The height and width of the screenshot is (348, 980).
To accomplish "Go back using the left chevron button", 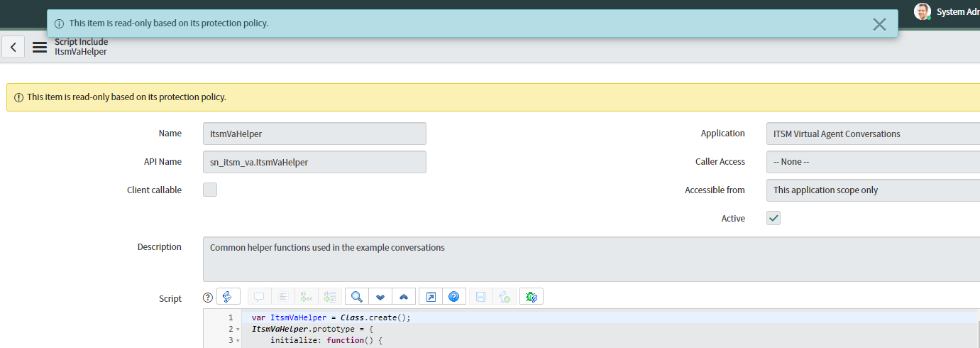I will 13,47.
